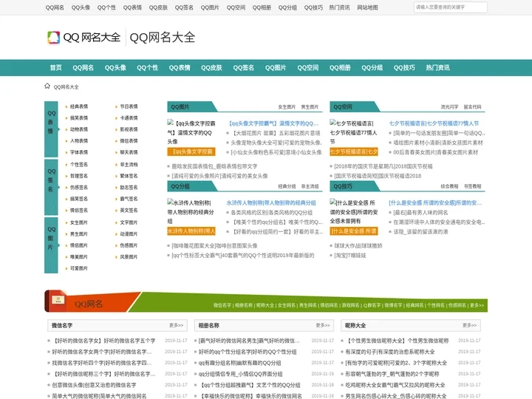Click orange 【qq头像文字控霸 caption button
The height and width of the screenshot is (399, 532).
191,151
